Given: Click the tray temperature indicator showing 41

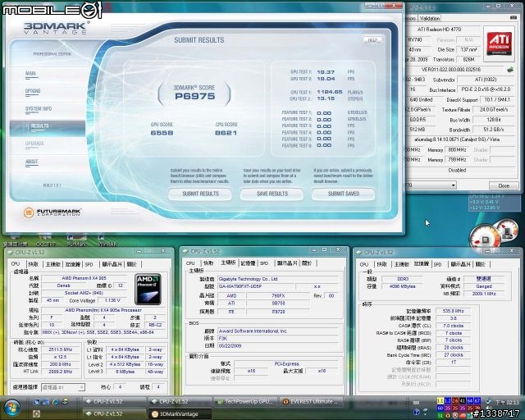Looking at the screenshot, I should tap(462, 400).
